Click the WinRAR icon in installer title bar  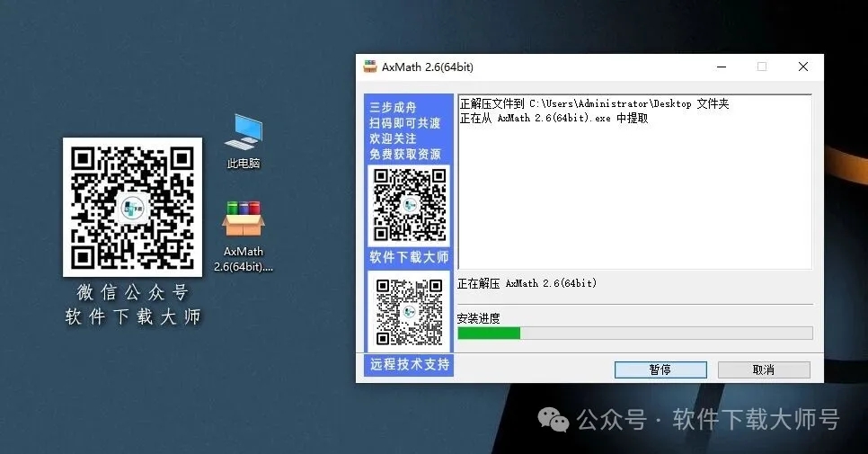[370, 67]
